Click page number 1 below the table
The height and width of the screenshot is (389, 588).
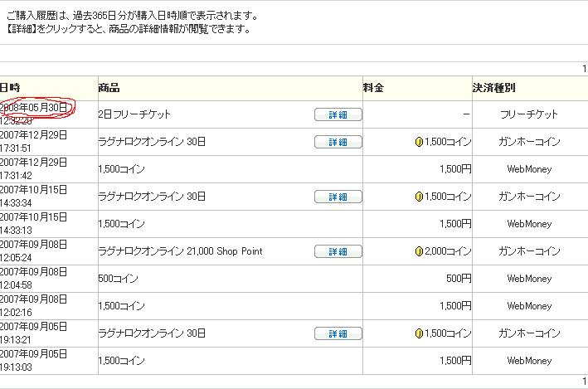click(x=584, y=382)
